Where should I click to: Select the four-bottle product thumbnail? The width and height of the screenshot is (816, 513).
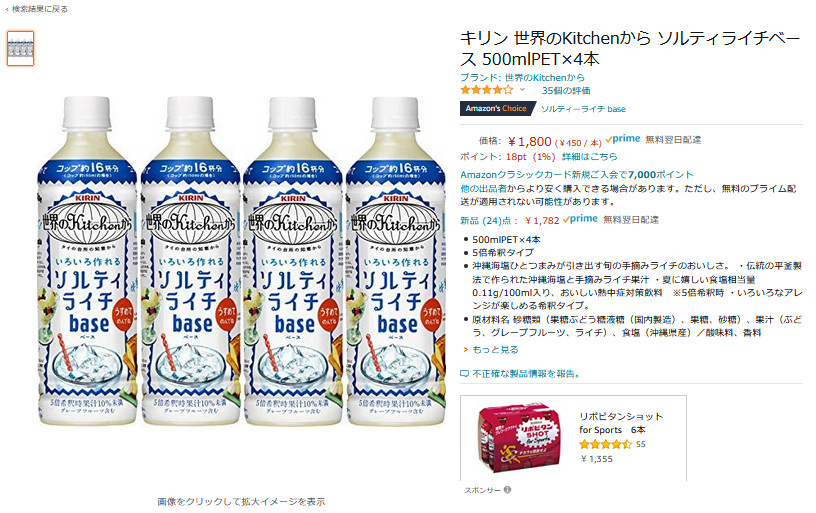click(x=20, y=48)
